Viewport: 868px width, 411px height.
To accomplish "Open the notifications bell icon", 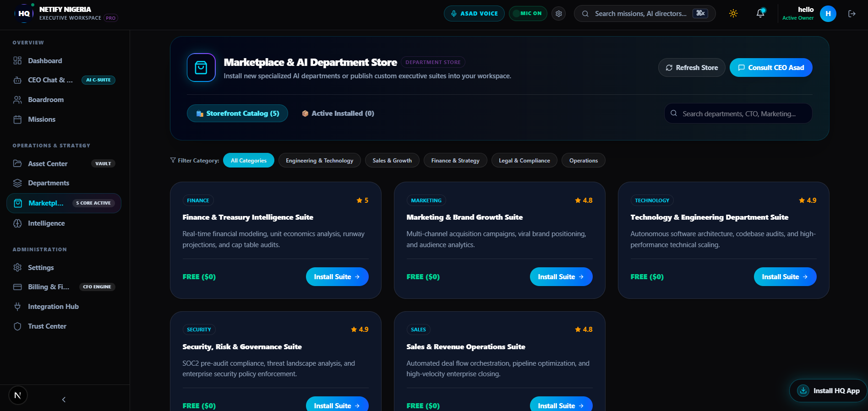I will [760, 13].
